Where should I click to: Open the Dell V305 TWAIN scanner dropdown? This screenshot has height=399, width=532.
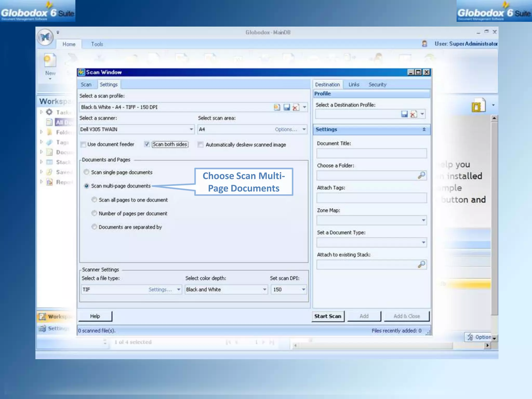(191, 129)
